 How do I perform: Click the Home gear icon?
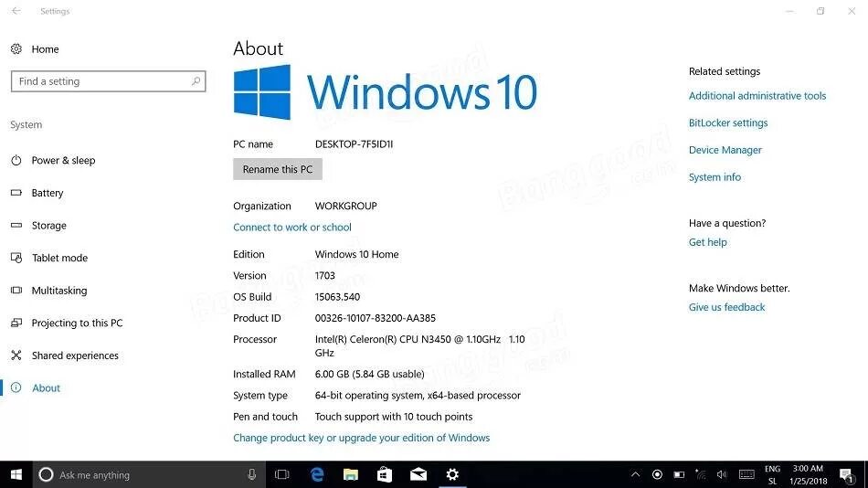coord(16,49)
